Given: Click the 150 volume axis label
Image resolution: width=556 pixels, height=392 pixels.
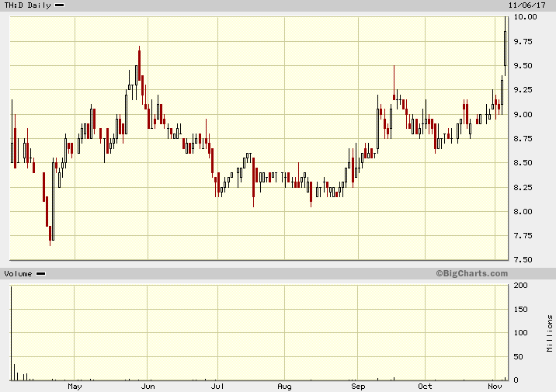Looking at the screenshot, I should point(520,310).
